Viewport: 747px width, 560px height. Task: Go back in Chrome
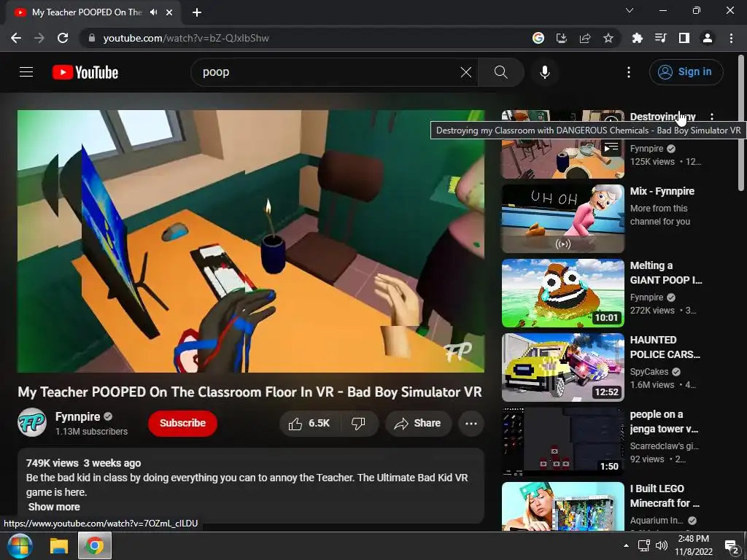click(x=16, y=38)
